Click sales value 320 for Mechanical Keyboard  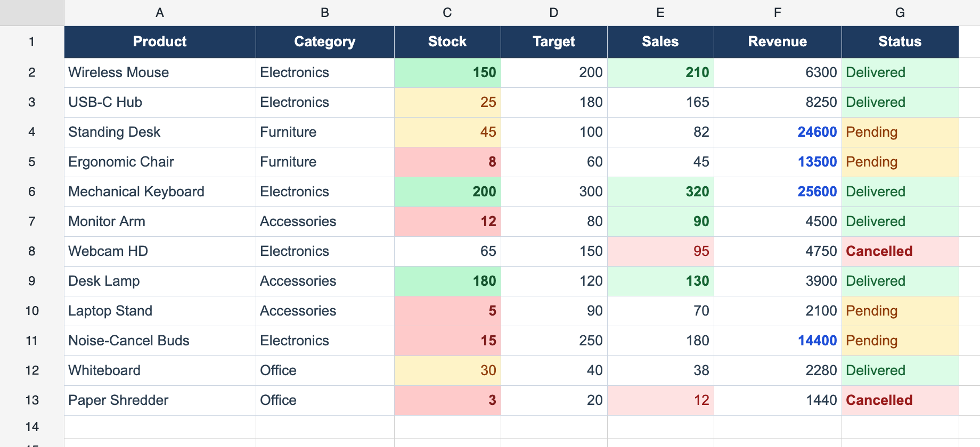[x=660, y=192]
